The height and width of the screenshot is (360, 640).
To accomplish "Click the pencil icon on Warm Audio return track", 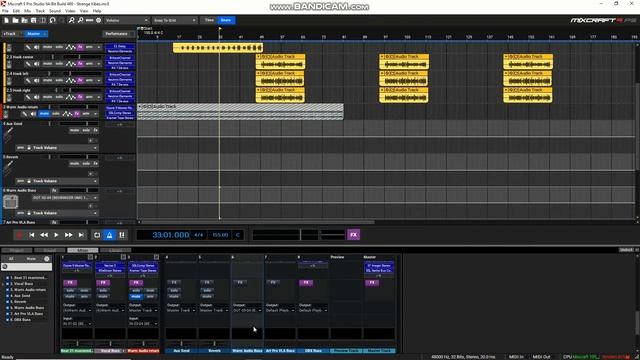I will [x=24, y=114].
